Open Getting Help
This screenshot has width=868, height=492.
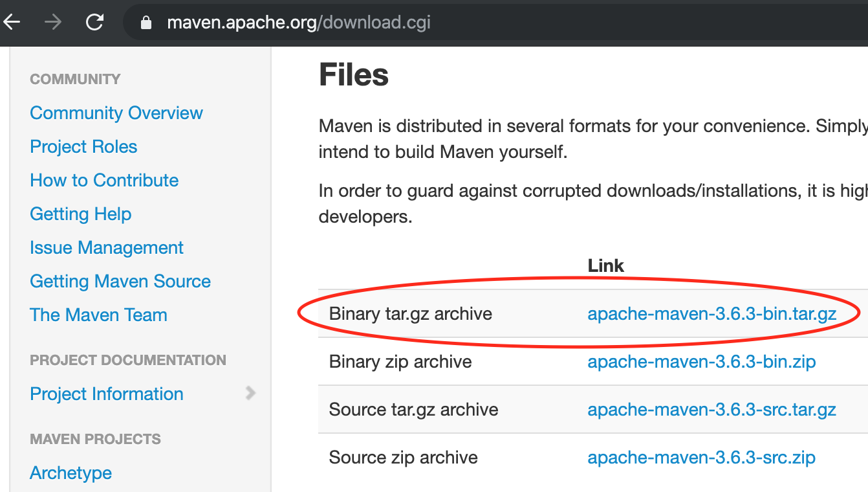80,214
